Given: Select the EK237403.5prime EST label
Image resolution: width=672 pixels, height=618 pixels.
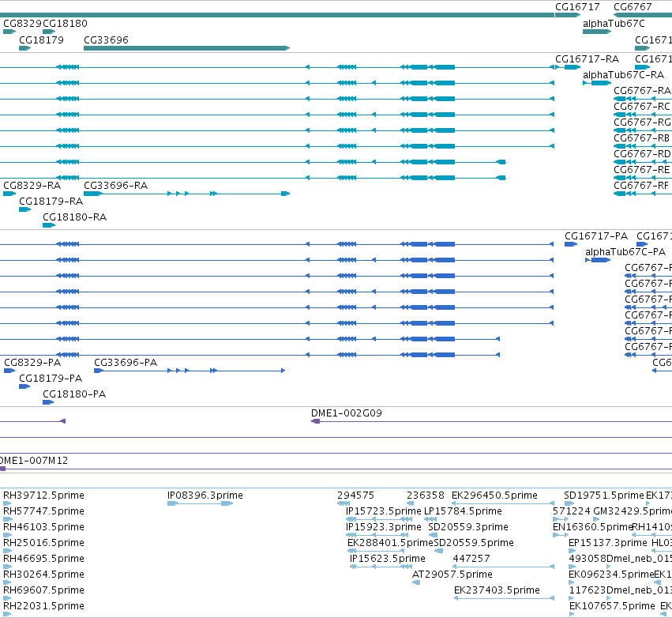Looking at the screenshot, I should tap(497, 590).
